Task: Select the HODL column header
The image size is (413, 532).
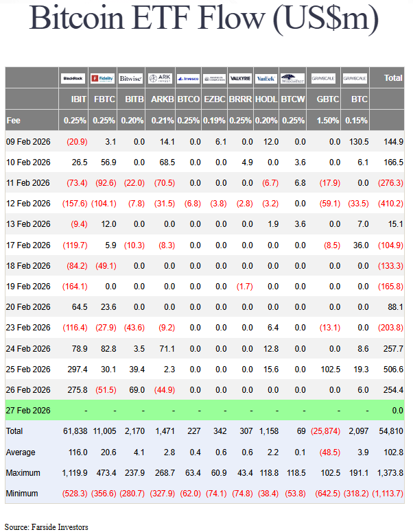Action: click(266, 99)
